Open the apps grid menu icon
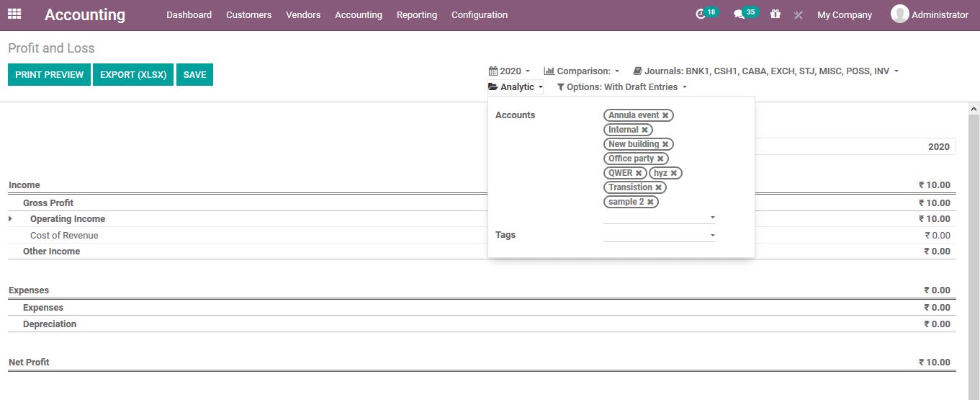The image size is (980, 400). 14,14
